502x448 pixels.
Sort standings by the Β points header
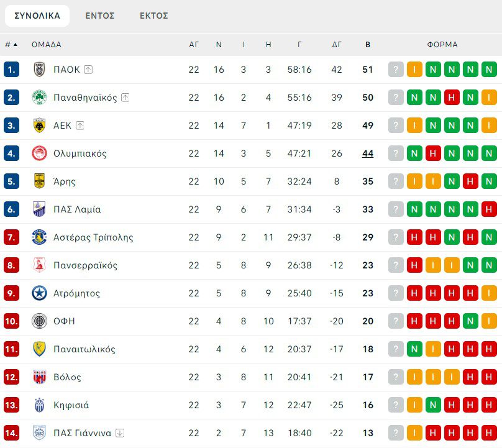(x=368, y=45)
